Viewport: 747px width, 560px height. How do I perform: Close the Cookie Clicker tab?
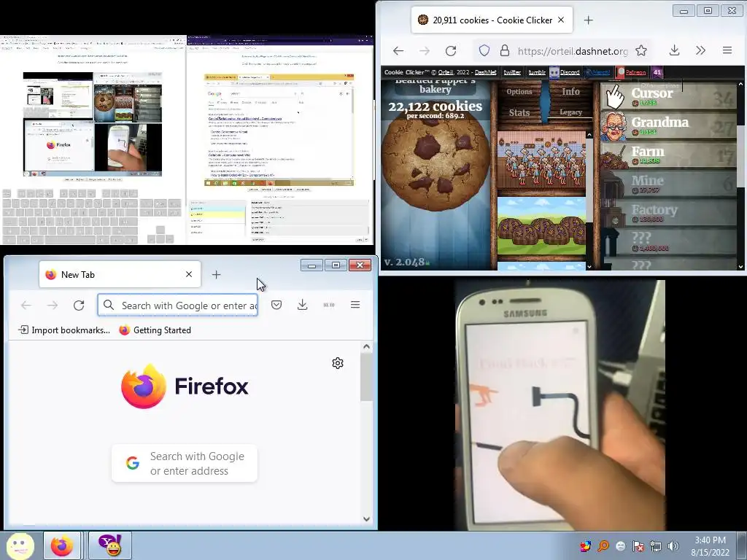tap(561, 20)
